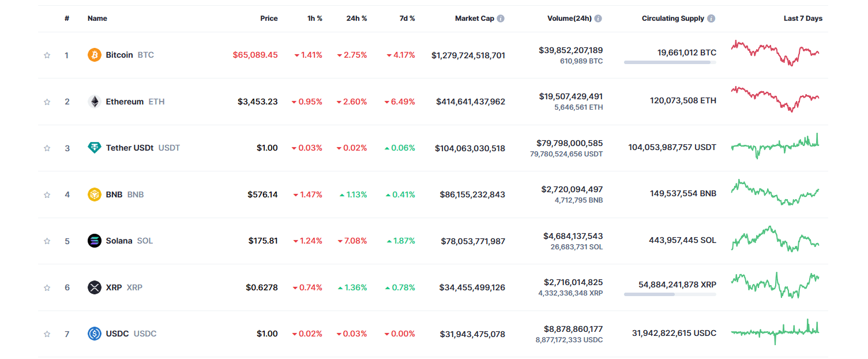This screenshot has height=359, width=868.
Task: Click the Solana logo icon
Action: [x=94, y=241]
